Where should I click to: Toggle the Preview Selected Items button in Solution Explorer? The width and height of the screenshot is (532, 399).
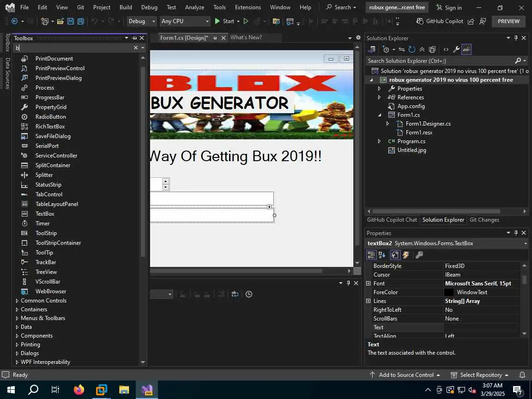tap(466, 49)
